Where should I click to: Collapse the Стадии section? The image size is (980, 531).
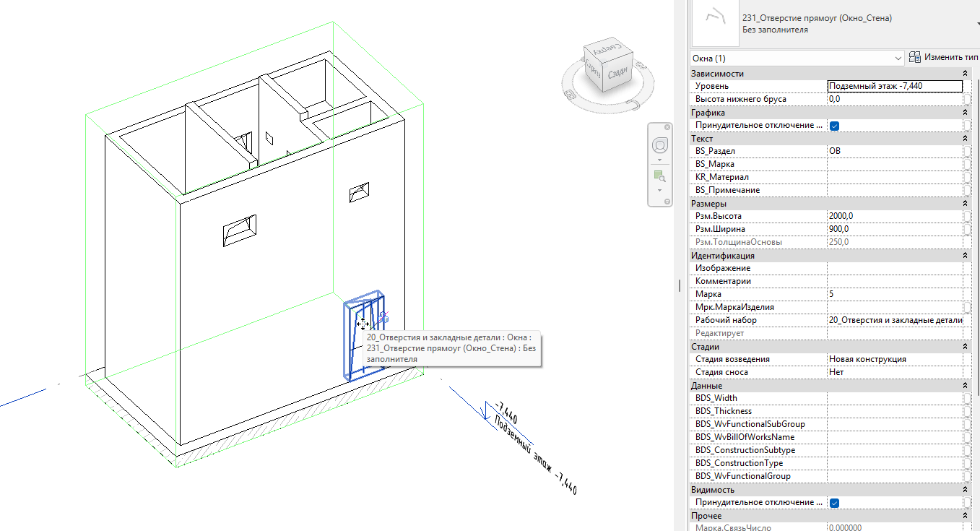coord(966,347)
